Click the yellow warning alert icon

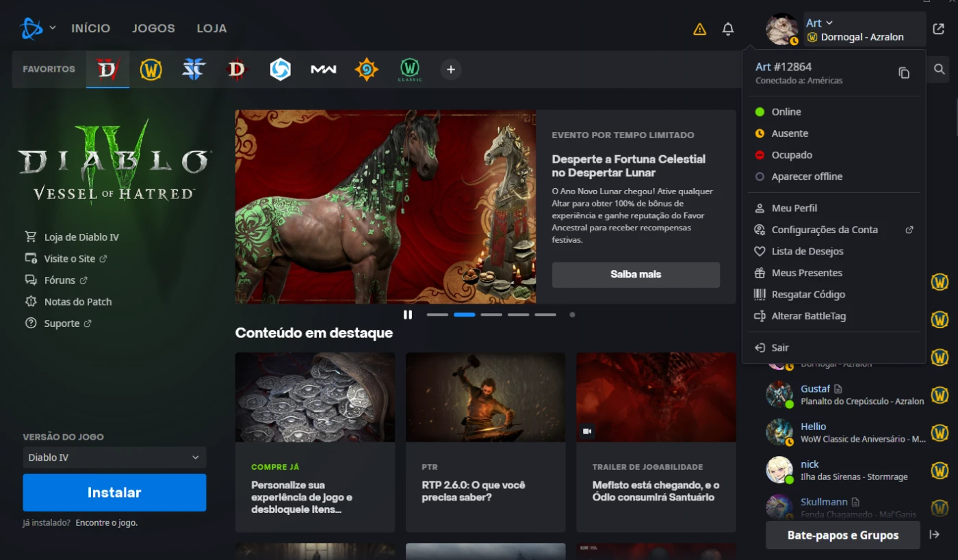coord(699,29)
